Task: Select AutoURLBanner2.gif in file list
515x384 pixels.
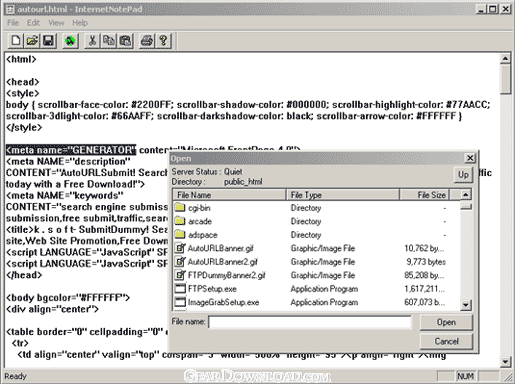Action: coord(223,262)
